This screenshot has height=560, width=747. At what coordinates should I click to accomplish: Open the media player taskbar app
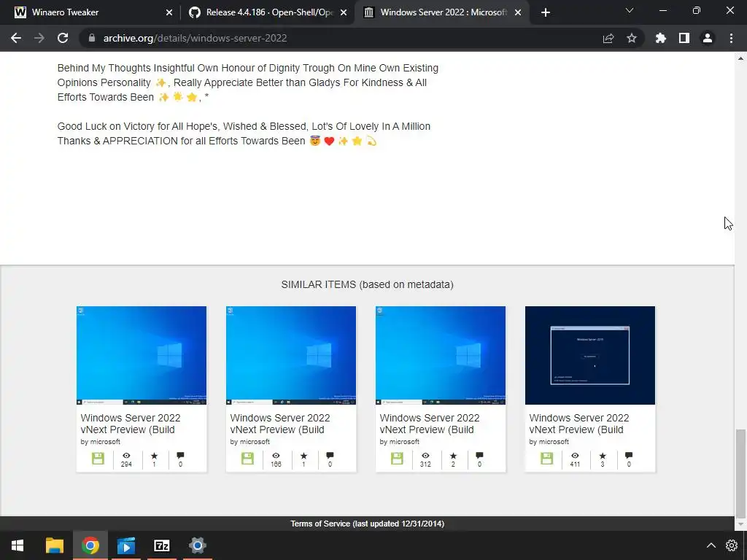pos(126,545)
